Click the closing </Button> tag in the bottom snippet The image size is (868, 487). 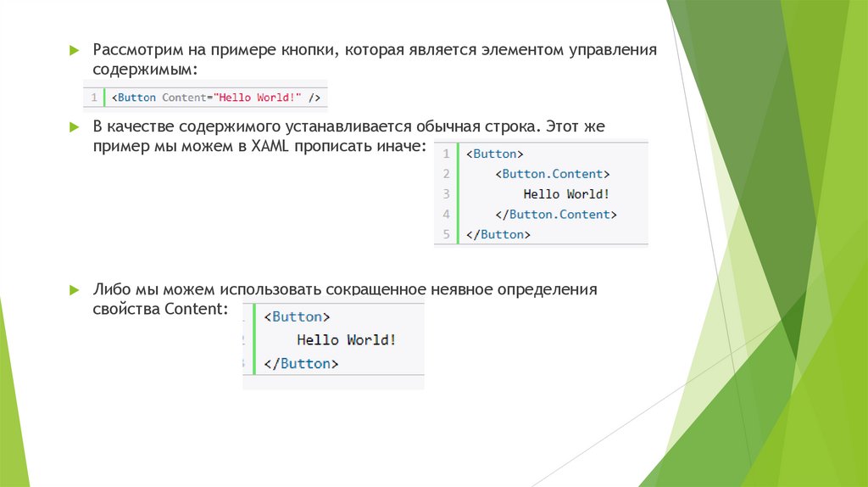coord(301,363)
